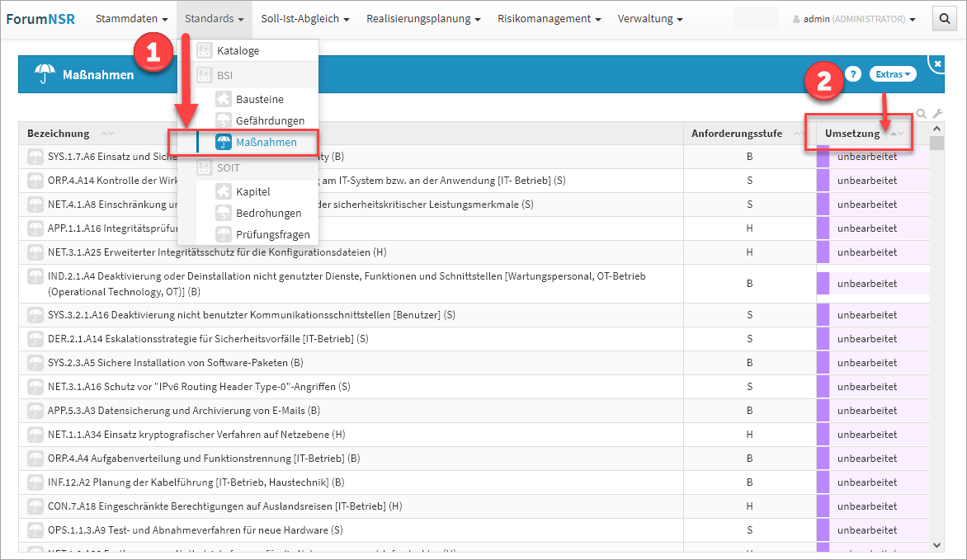Click the umbrella icon of row SYS.1.7.A6
Screen dimensions: 967x560
[35, 157]
